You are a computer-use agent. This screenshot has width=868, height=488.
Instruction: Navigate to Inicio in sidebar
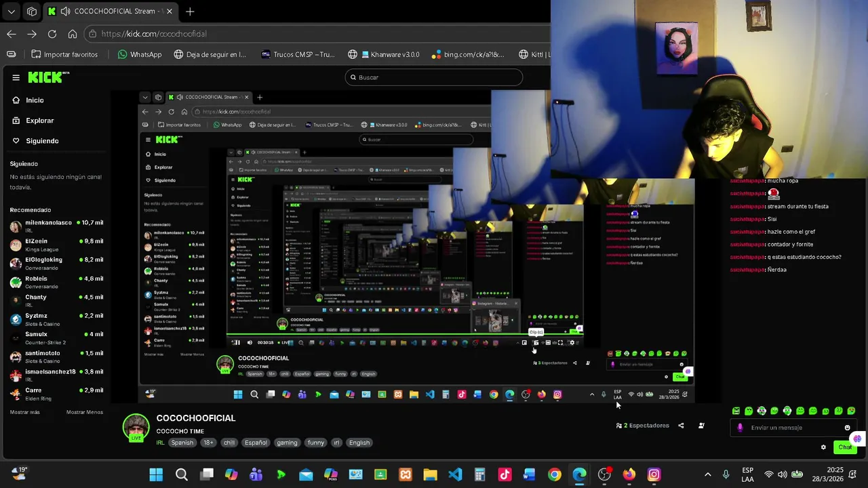(35, 100)
